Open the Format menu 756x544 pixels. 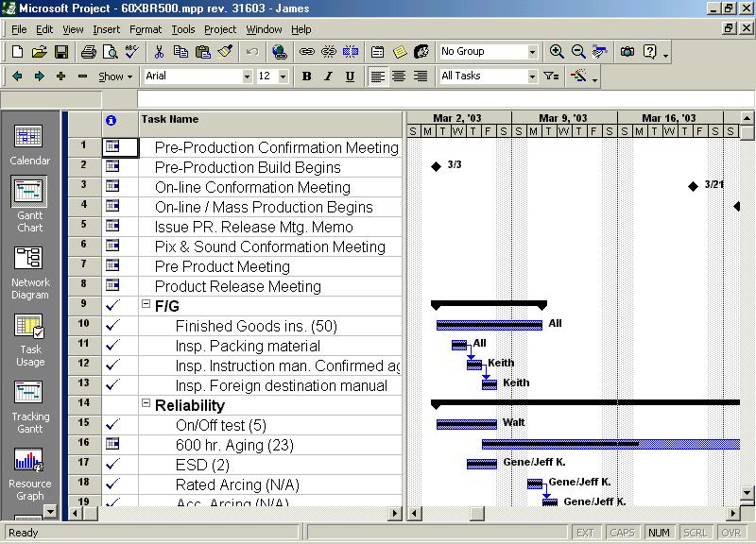pos(146,29)
